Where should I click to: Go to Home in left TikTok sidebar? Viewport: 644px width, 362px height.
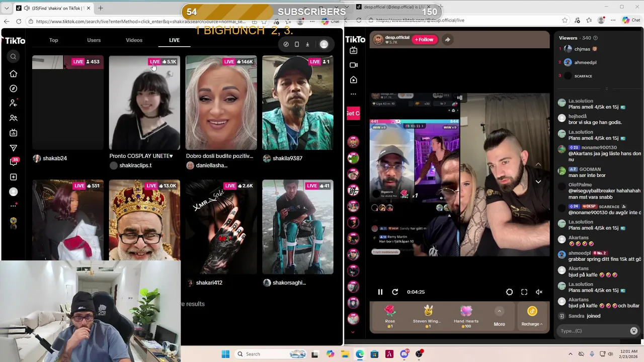14,74
